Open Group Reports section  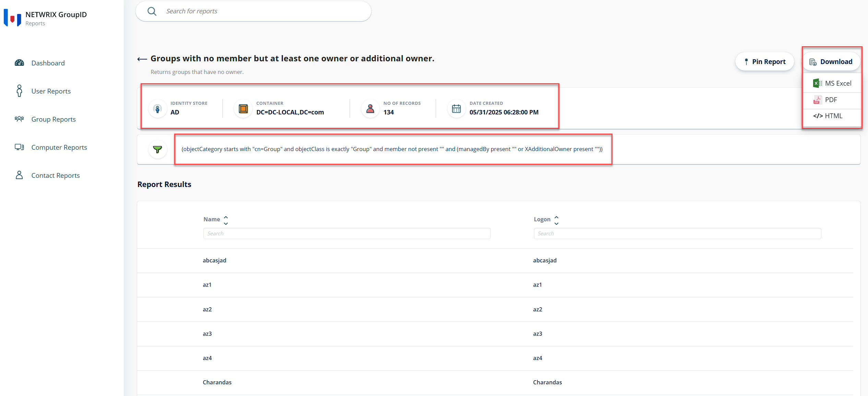point(53,119)
